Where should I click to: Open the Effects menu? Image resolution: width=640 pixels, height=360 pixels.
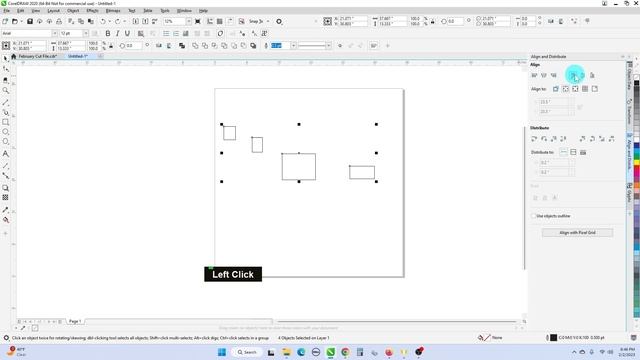coord(92,11)
